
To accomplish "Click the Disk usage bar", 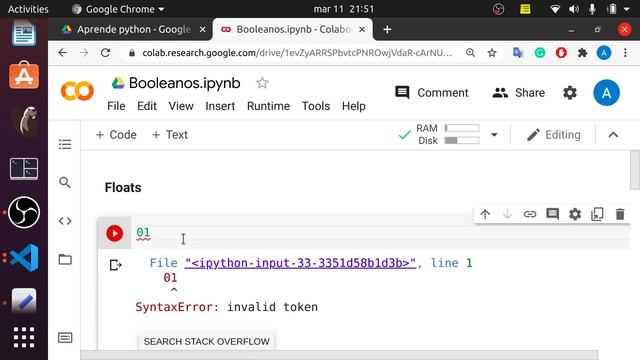I will click(x=462, y=140).
